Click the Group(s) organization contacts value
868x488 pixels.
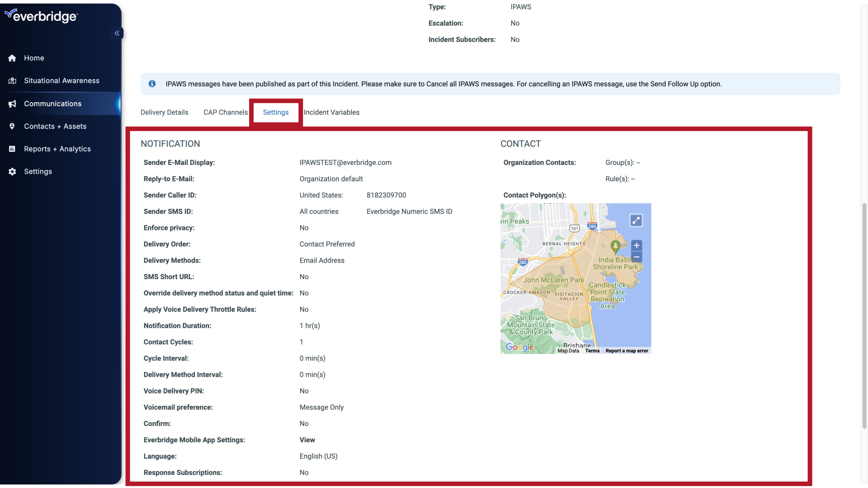(623, 163)
